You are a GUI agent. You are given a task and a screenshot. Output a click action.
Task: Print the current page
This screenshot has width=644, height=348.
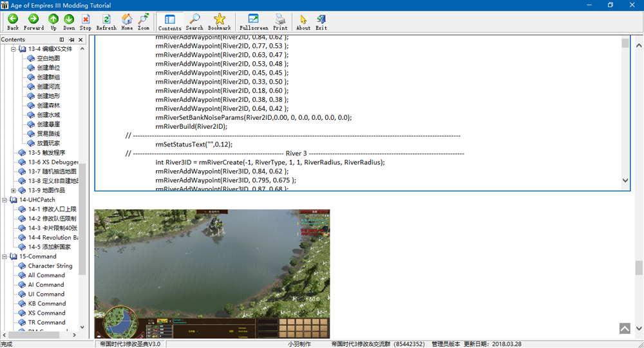click(280, 22)
